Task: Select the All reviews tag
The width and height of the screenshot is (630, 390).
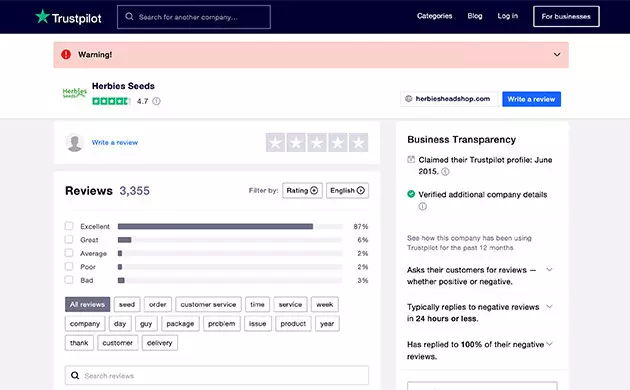Action: pyautogui.click(x=88, y=304)
